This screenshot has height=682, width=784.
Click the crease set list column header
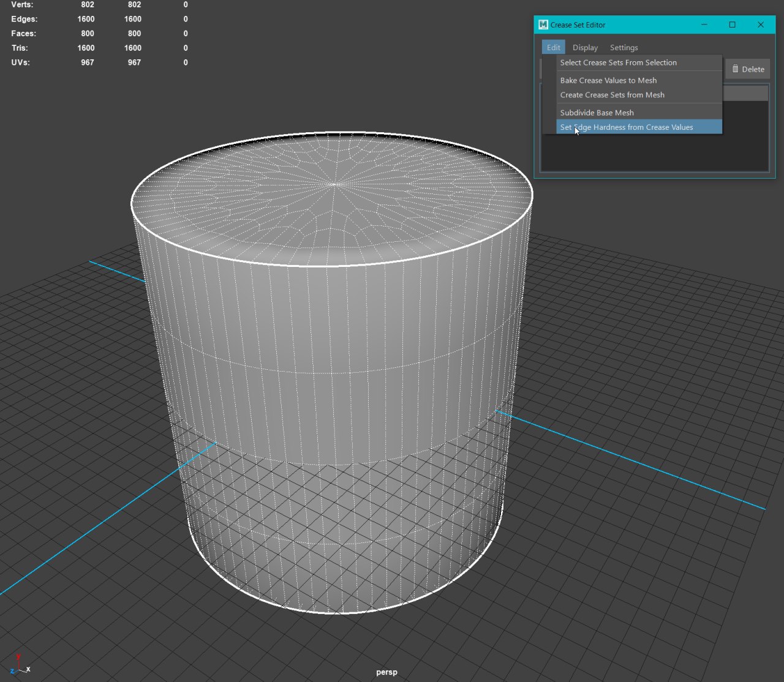click(x=745, y=93)
